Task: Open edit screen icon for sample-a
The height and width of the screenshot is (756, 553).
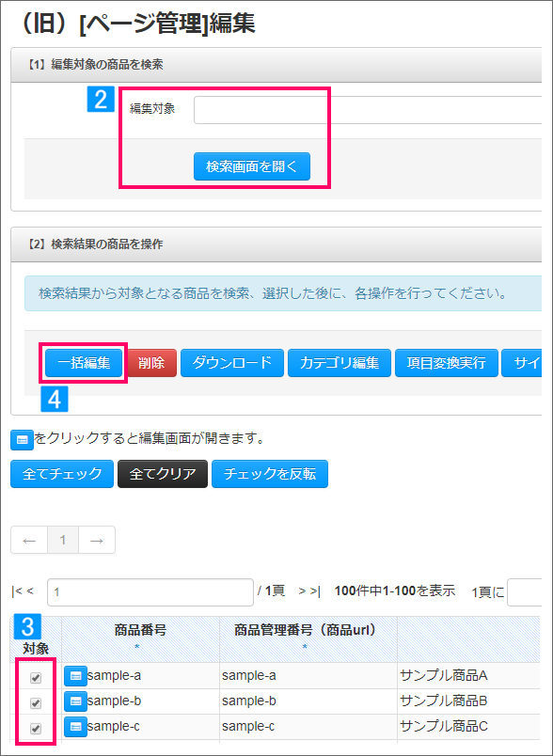Action: point(75,676)
